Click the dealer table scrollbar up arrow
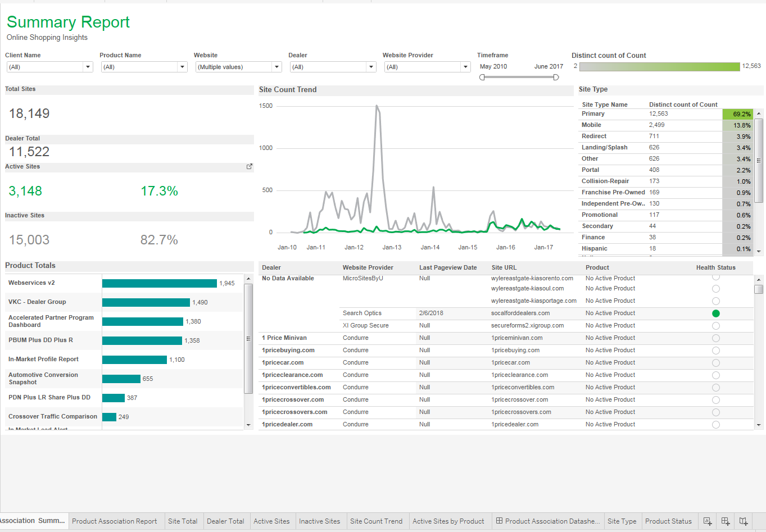The height and width of the screenshot is (532, 766). click(x=759, y=279)
